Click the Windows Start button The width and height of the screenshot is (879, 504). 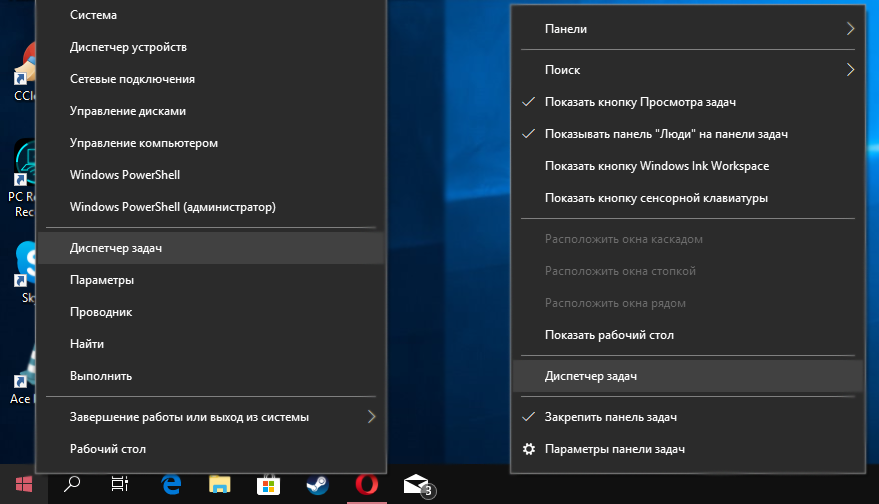[24, 484]
